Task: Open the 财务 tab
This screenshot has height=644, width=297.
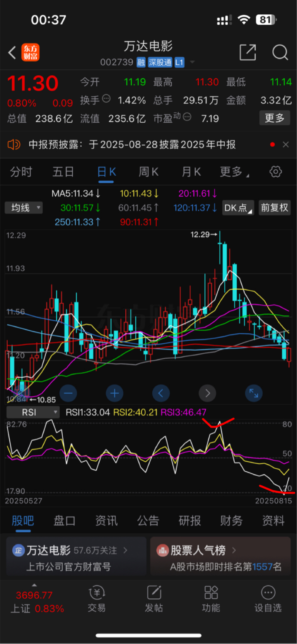Action: [x=232, y=521]
